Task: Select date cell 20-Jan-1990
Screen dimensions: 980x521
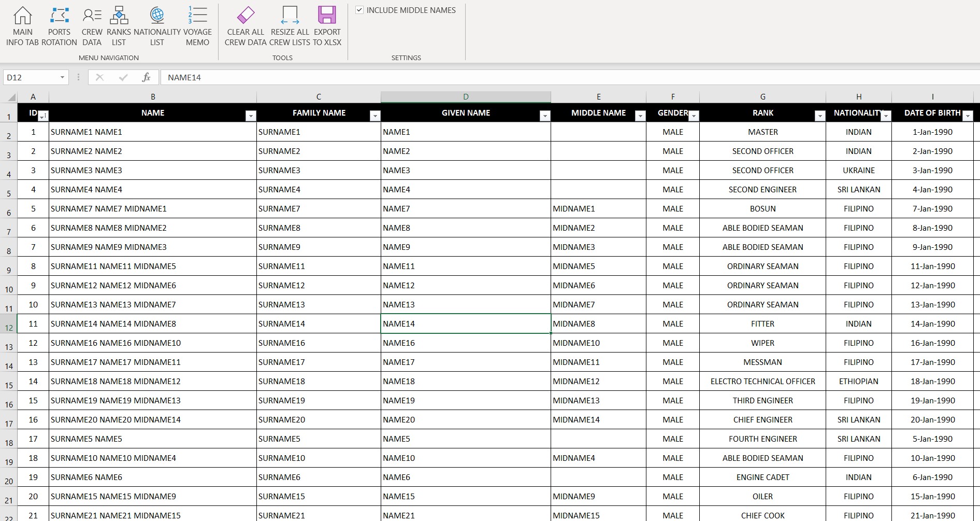Action: 932,419
